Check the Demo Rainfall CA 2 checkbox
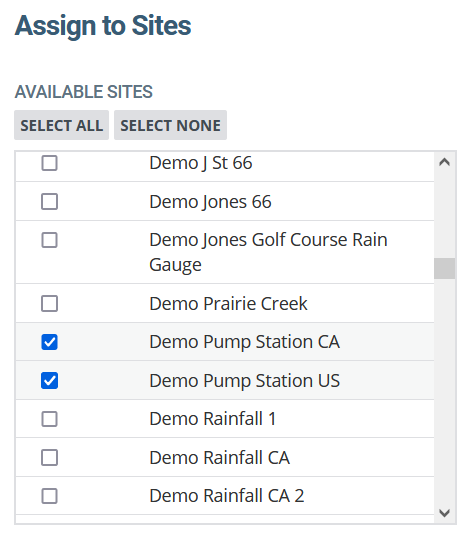This screenshot has width=466, height=534. click(x=49, y=496)
